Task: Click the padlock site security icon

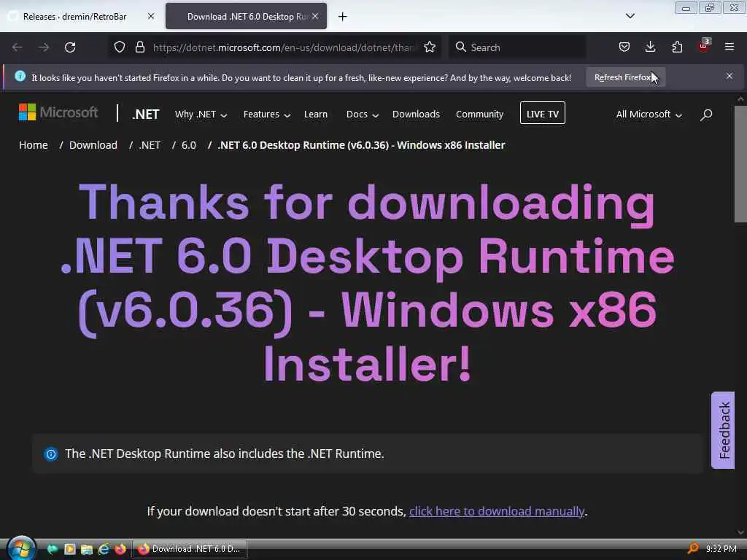Action: [139, 47]
